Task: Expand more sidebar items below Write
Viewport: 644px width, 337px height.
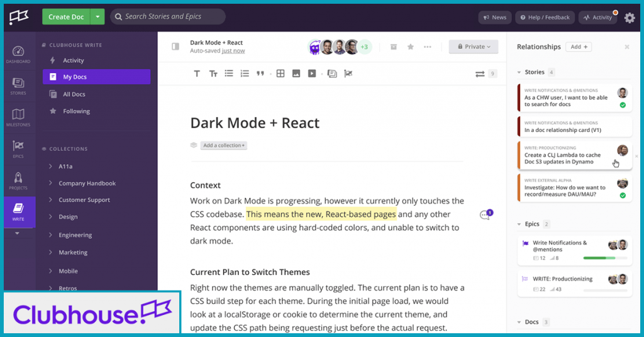Action: (x=17, y=233)
